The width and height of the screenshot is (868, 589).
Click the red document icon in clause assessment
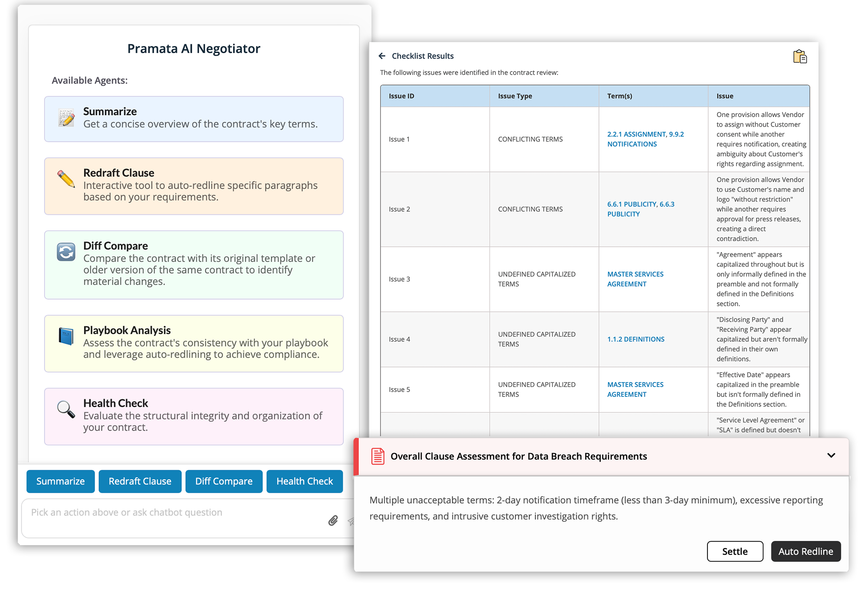click(x=378, y=456)
